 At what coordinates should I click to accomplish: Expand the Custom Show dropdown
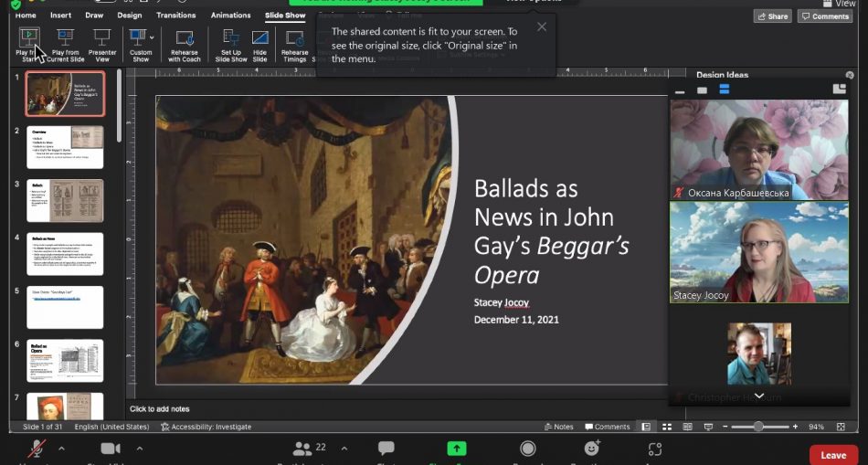click(152, 37)
